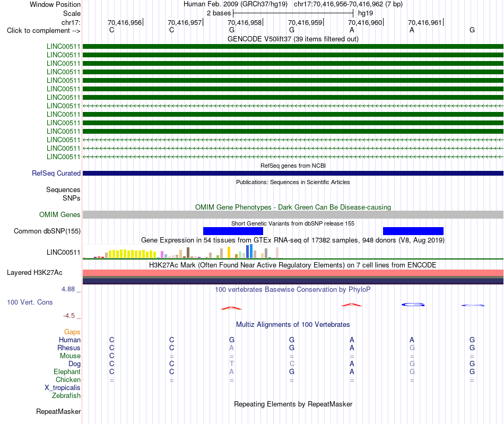Click the SNPs track label
The height and width of the screenshot is (424, 504).
point(72,198)
